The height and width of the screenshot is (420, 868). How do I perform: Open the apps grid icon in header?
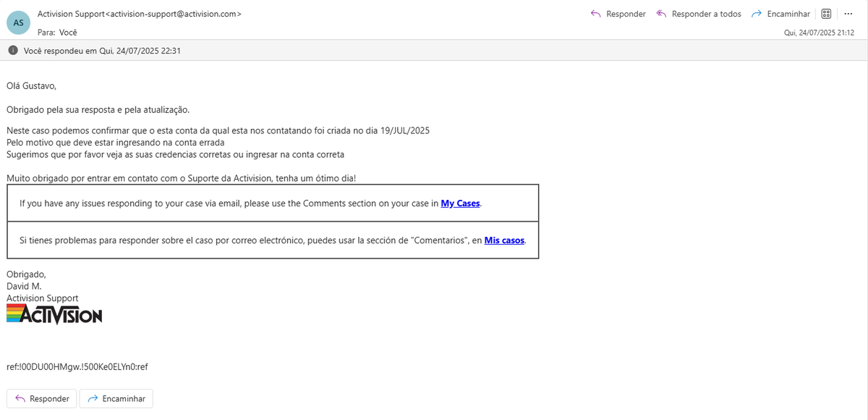click(826, 14)
